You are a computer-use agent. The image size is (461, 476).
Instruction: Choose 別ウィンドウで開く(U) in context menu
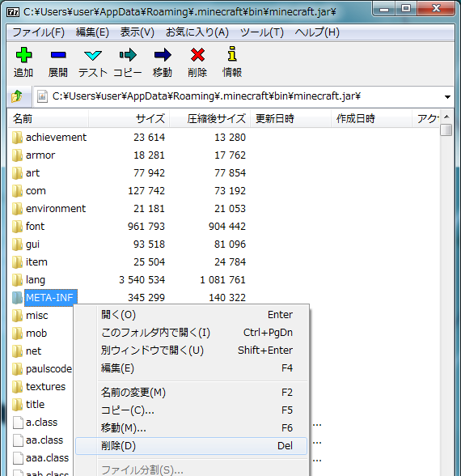[191, 351]
